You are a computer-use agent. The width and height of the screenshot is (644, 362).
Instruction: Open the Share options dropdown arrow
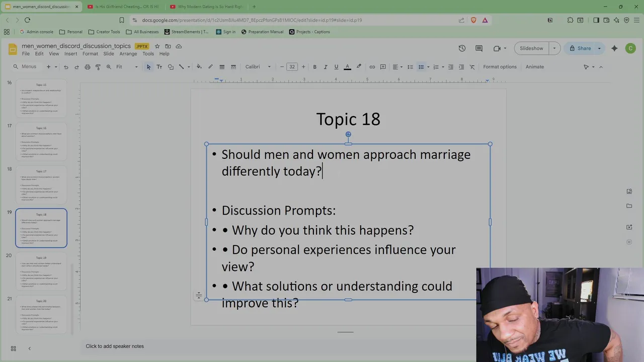599,48
